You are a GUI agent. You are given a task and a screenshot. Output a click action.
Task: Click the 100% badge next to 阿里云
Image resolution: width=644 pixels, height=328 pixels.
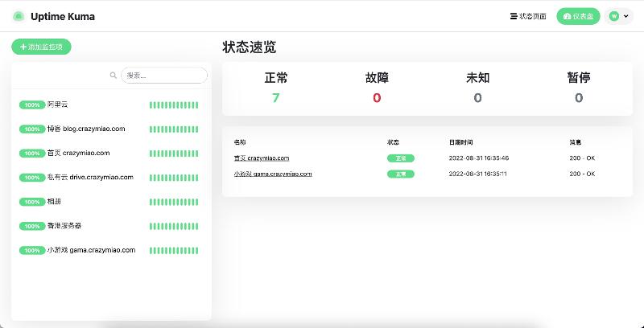(32, 105)
